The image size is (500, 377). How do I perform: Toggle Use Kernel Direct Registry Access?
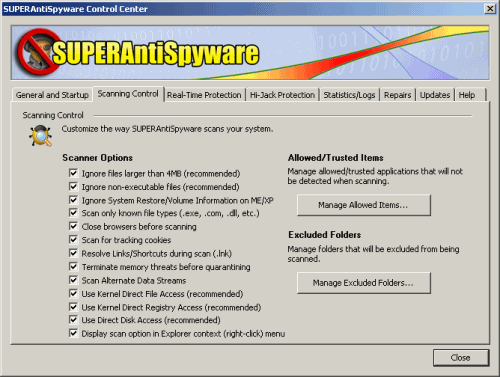coord(73,307)
